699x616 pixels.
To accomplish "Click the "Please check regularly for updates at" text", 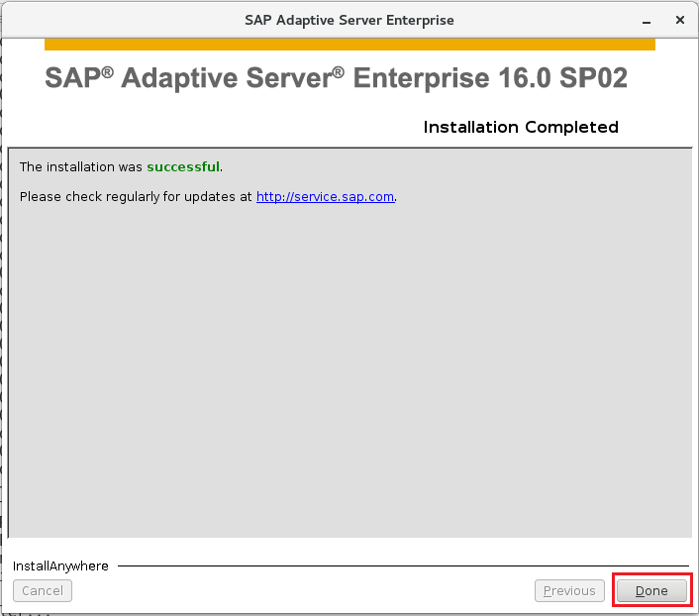I will tap(136, 197).
